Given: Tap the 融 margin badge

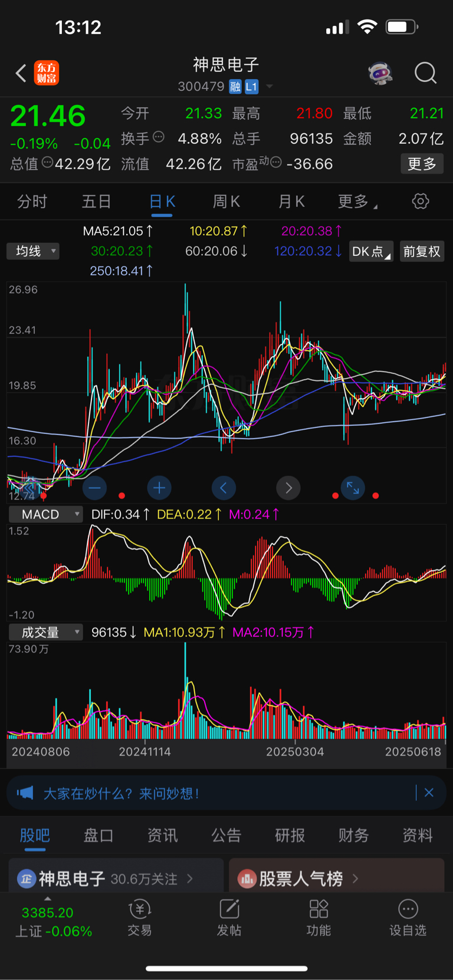Looking at the screenshot, I should click(x=235, y=87).
